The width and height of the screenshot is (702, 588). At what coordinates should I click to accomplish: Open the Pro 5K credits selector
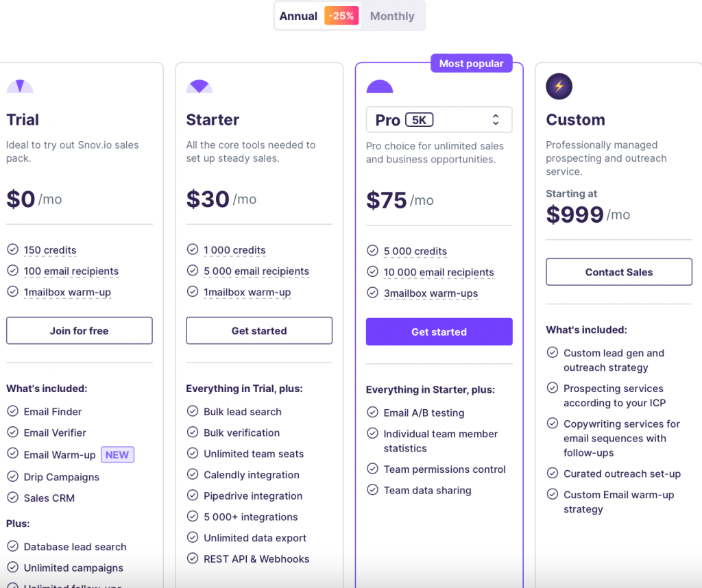439,119
